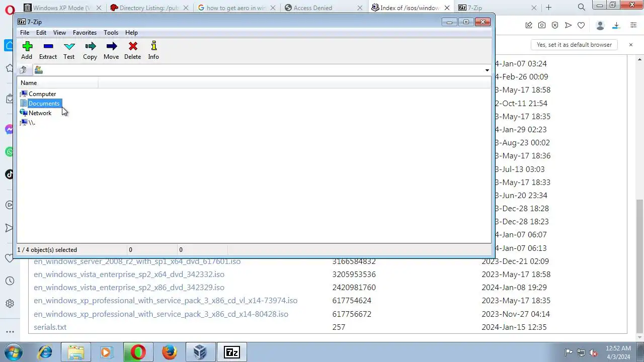
Task: Click the Extract toolbar icon in 7-Zip
Action: coord(48,50)
